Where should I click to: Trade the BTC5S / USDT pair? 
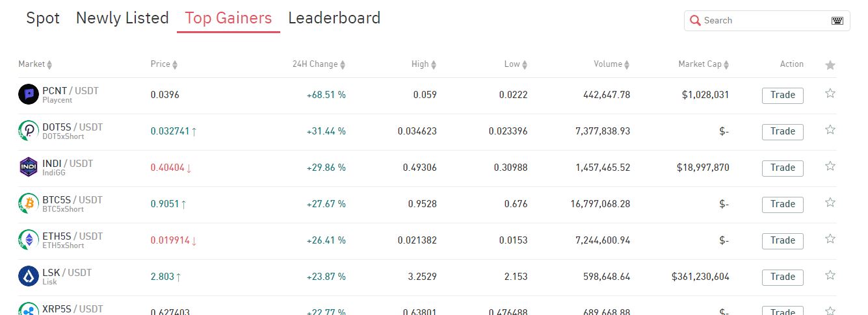click(x=783, y=205)
